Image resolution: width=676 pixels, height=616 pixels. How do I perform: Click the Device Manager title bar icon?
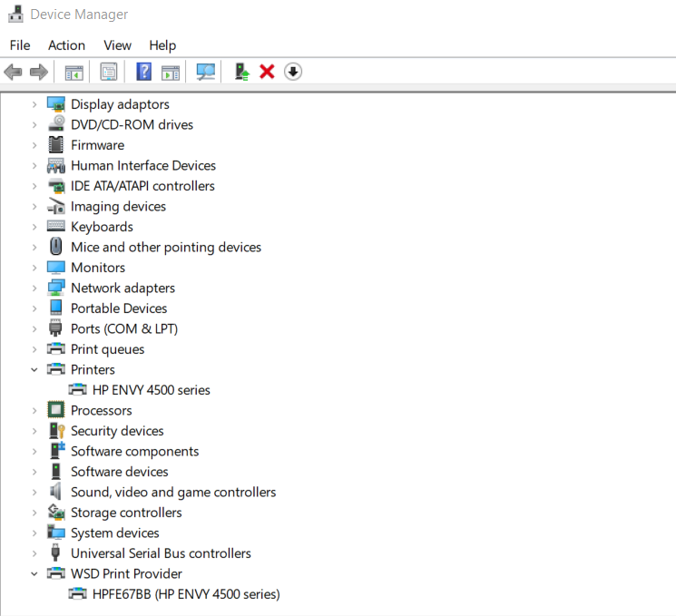[x=16, y=14]
